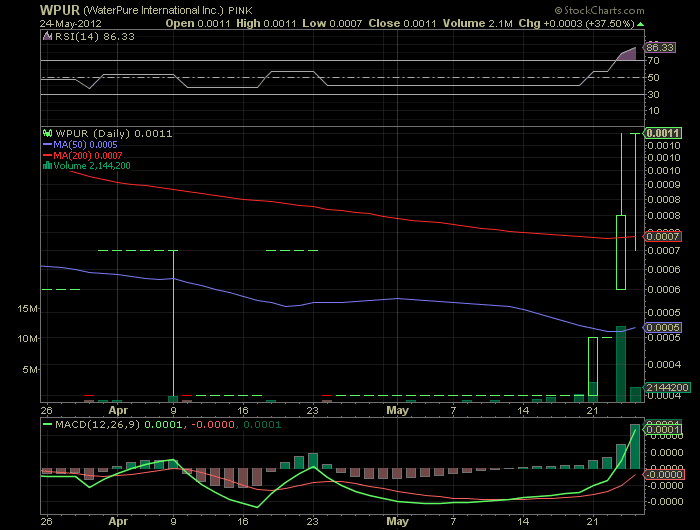Click the MA(50) 0.0005 legend entry
Image resolution: width=700 pixels, height=530 pixels.
(x=80, y=145)
